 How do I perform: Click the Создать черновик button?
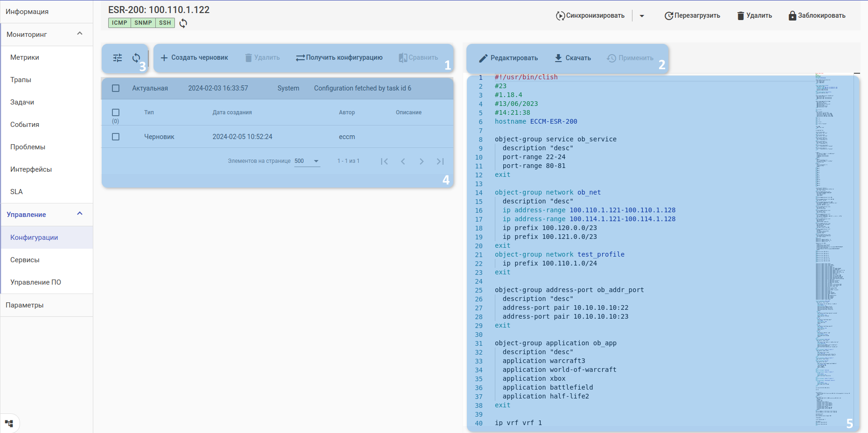coord(194,58)
